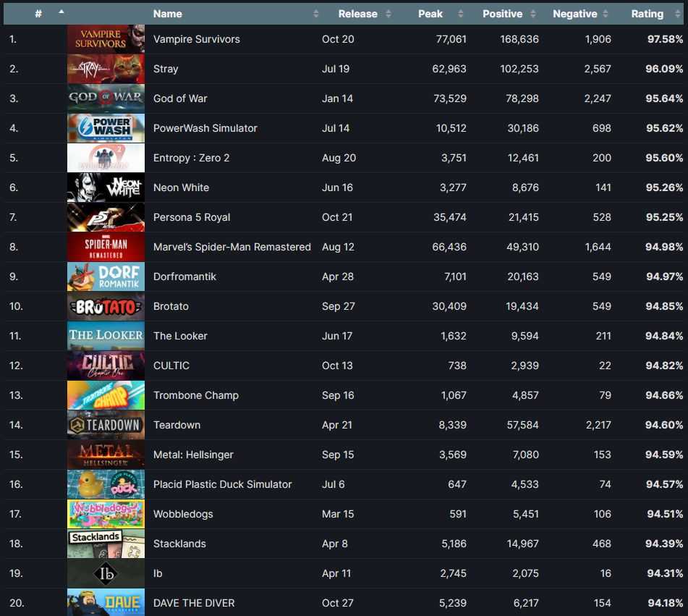
Task: Click the Wobbledogs thumbnail
Action: tap(106, 514)
